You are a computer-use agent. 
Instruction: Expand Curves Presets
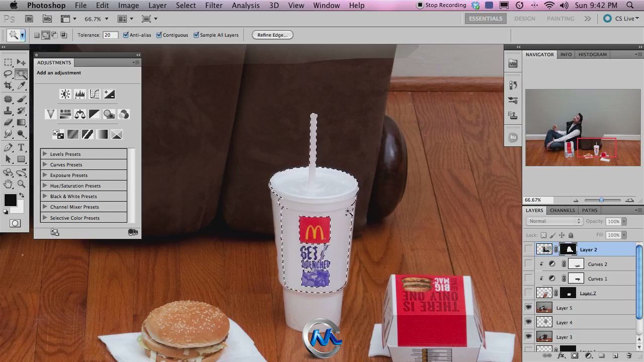[45, 164]
